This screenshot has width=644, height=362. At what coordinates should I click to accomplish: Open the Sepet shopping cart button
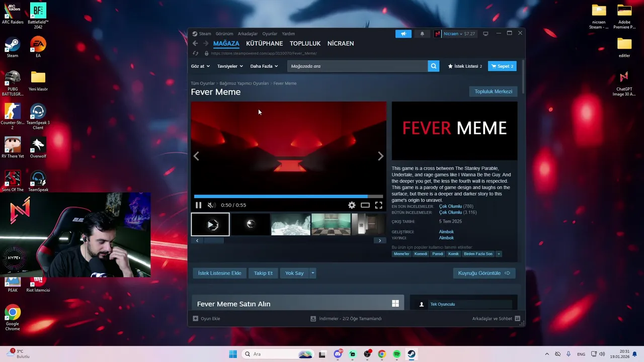(502, 66)
